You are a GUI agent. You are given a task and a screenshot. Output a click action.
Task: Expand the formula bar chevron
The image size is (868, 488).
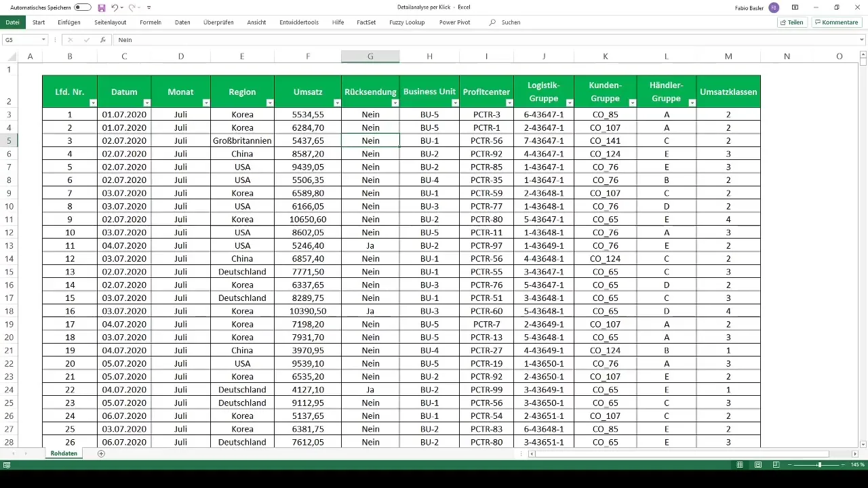pos(862,40)
